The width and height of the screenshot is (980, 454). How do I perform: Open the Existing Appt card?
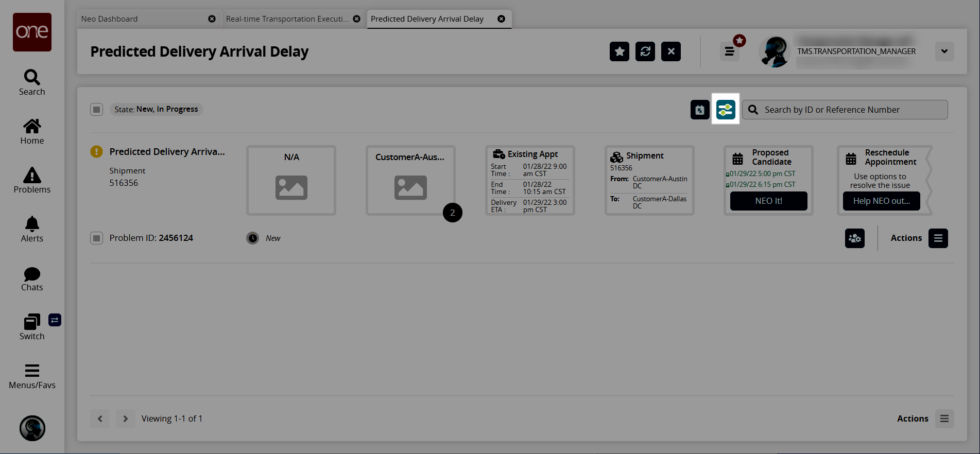(530, 180)
